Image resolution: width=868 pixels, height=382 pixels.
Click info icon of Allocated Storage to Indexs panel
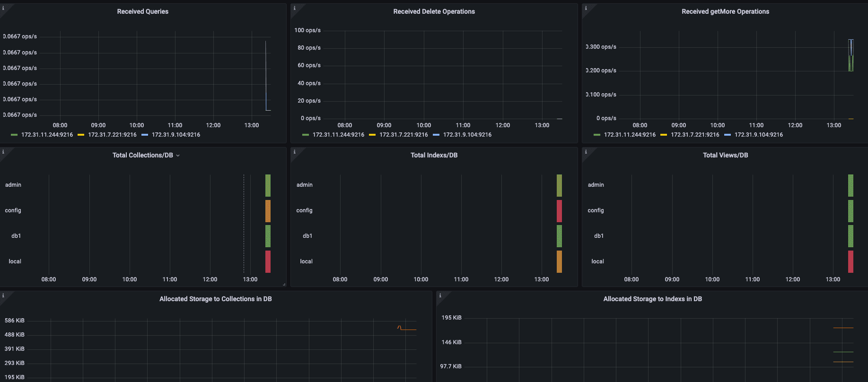point(440,295)
